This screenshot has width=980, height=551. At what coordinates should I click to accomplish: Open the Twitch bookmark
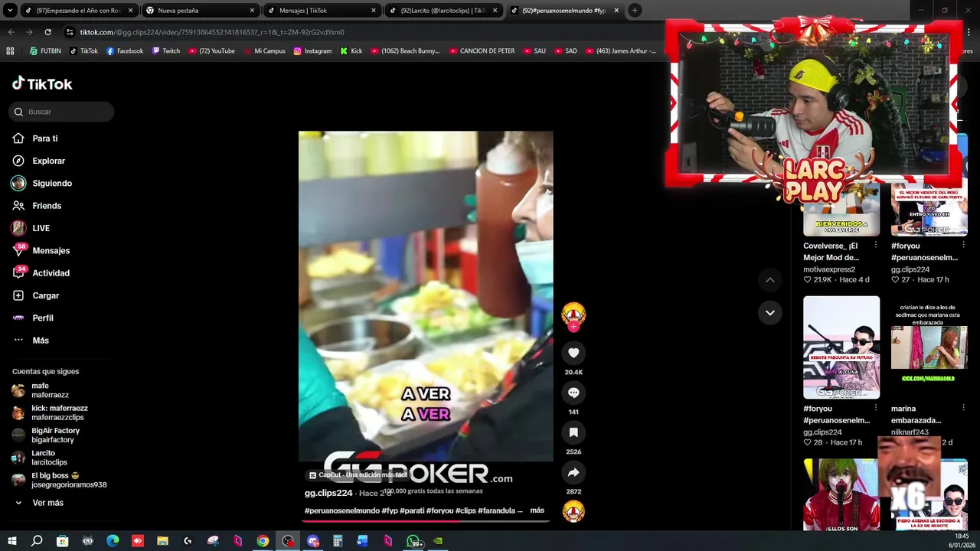tap(166, 51)
